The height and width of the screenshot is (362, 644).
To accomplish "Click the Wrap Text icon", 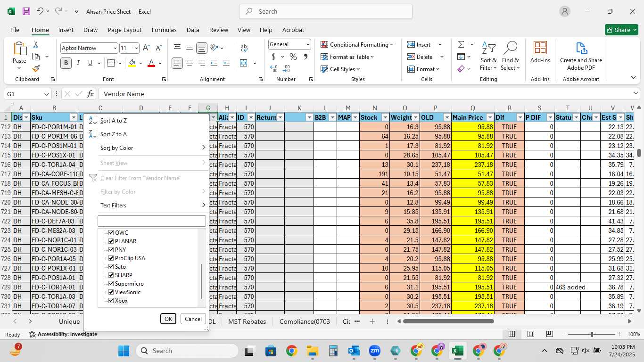I will pyautogui.click(x=244, y=48).
